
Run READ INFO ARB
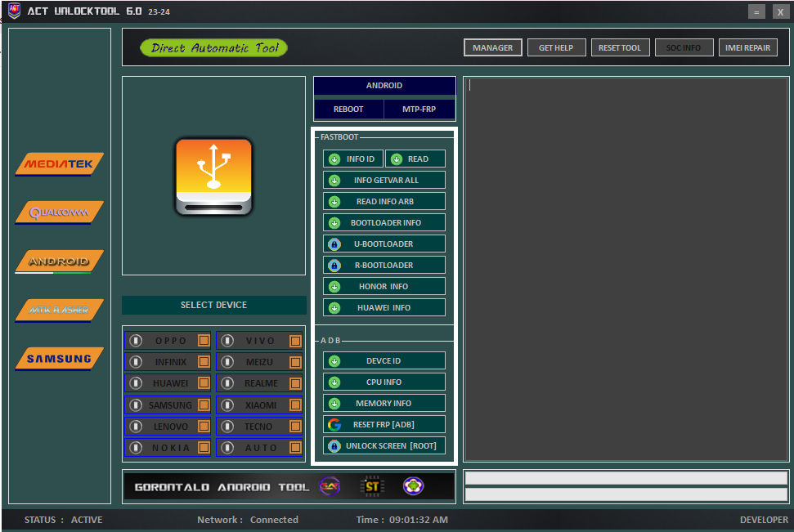click(x=384, y=202)
